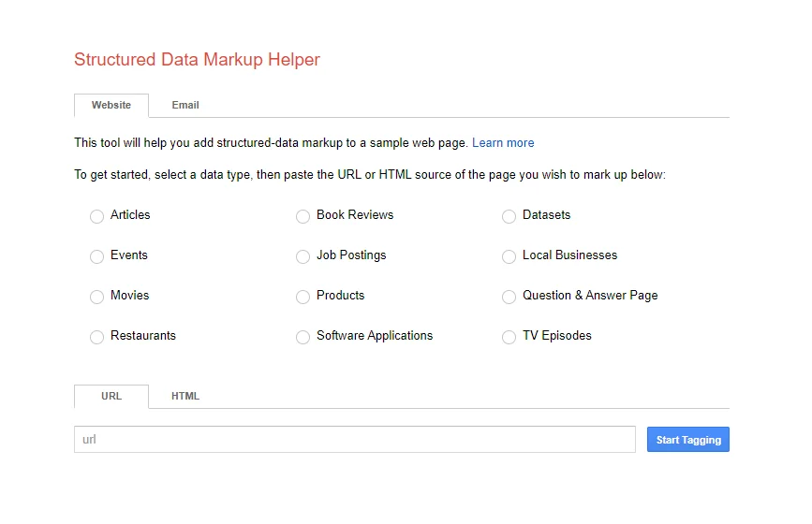Pick the Restaurants radio button
Screen dimensions: 812x524
point(96,337)
